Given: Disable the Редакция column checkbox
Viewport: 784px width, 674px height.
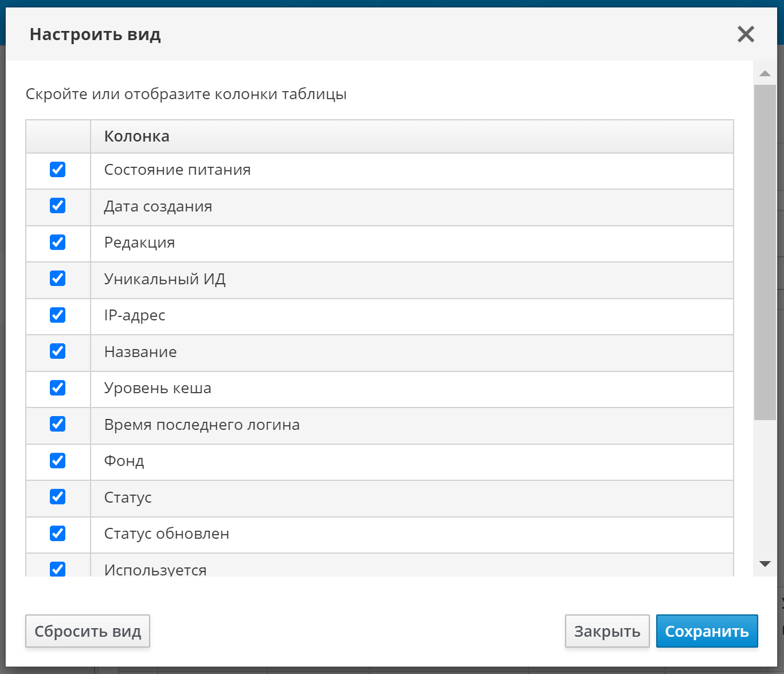Looking at the screenshot, I should point(58,242).
